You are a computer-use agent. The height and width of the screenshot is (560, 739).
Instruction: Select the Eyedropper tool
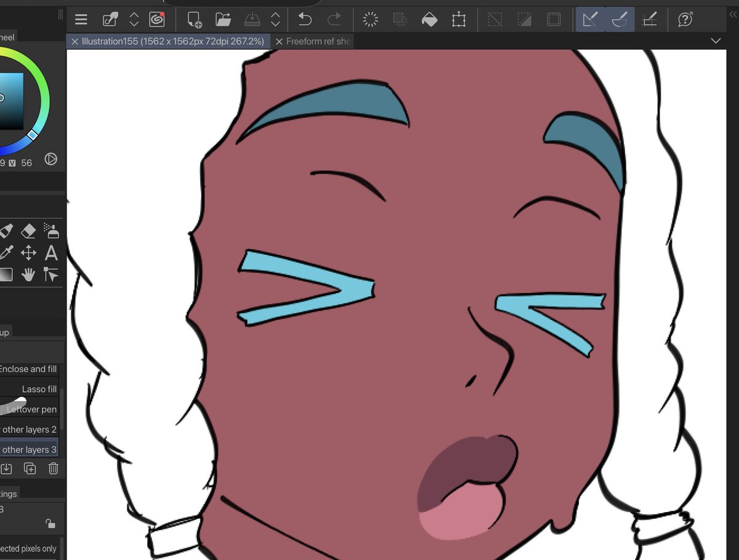click(x=6, y=253)
